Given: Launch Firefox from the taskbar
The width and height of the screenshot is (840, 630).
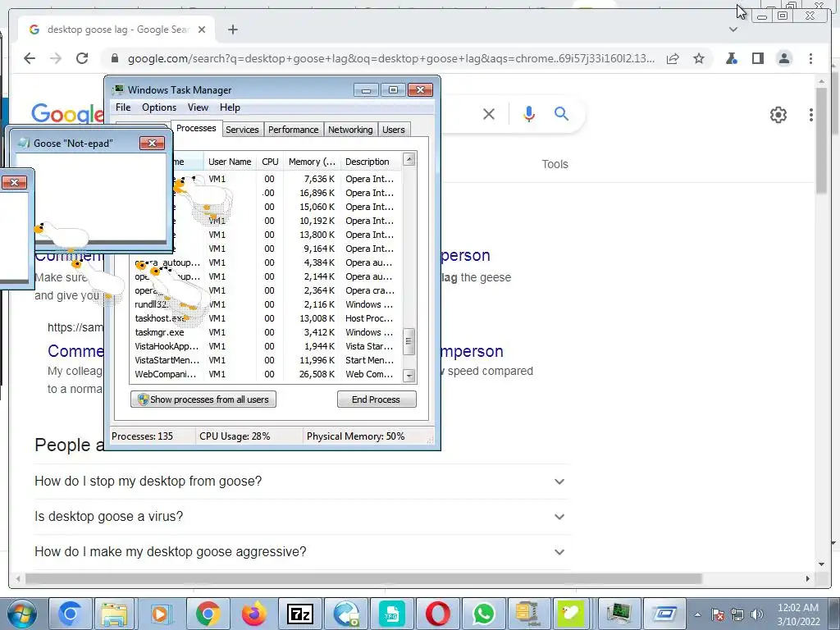Looking at the screenshot, I should 254,614.
